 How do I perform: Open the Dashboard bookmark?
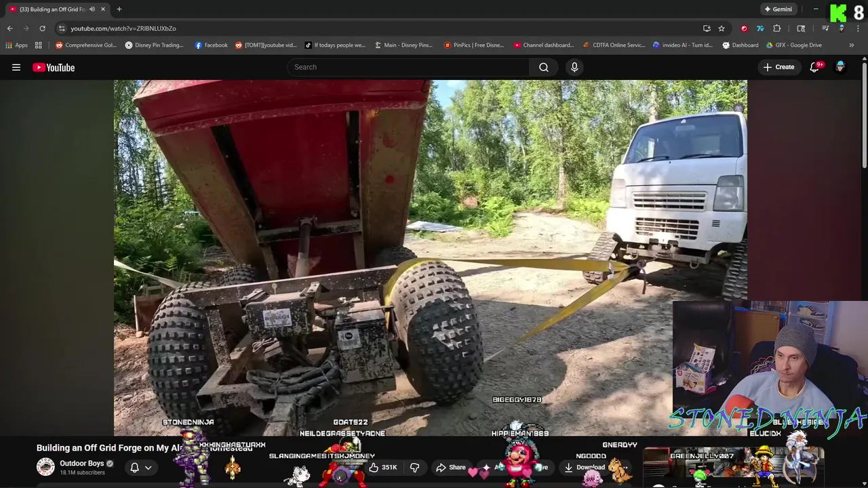[x=741, y=45]
